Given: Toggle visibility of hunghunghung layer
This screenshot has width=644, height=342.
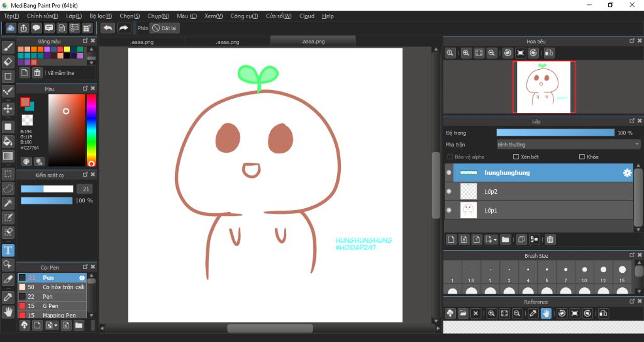Looking at the screenshot, I should [449, 172].
